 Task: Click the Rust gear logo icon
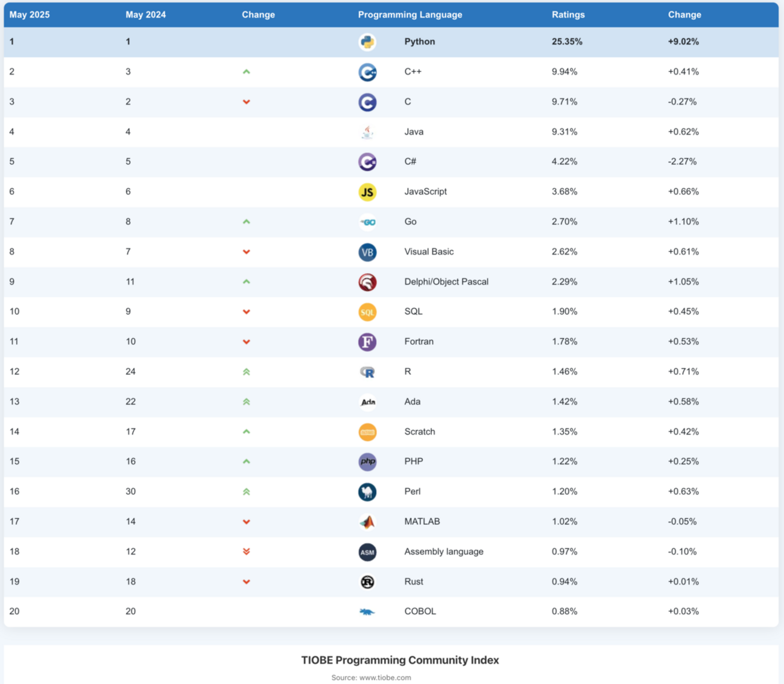[367, 582]
